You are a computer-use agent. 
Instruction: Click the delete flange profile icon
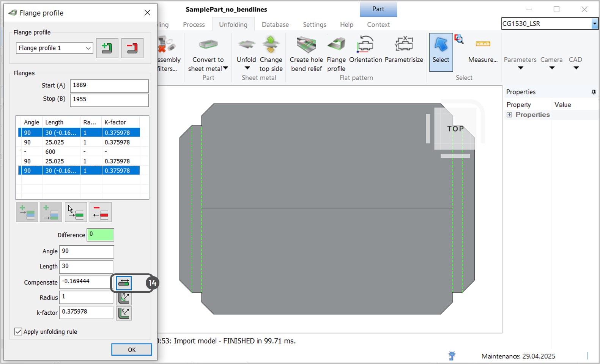[132, 48]
